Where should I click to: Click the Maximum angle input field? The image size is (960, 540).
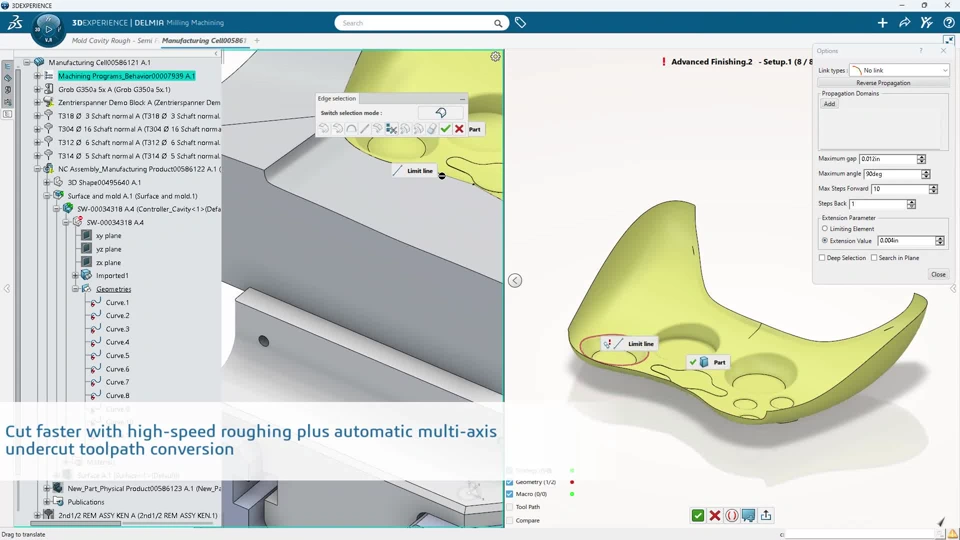pos(892,174)
